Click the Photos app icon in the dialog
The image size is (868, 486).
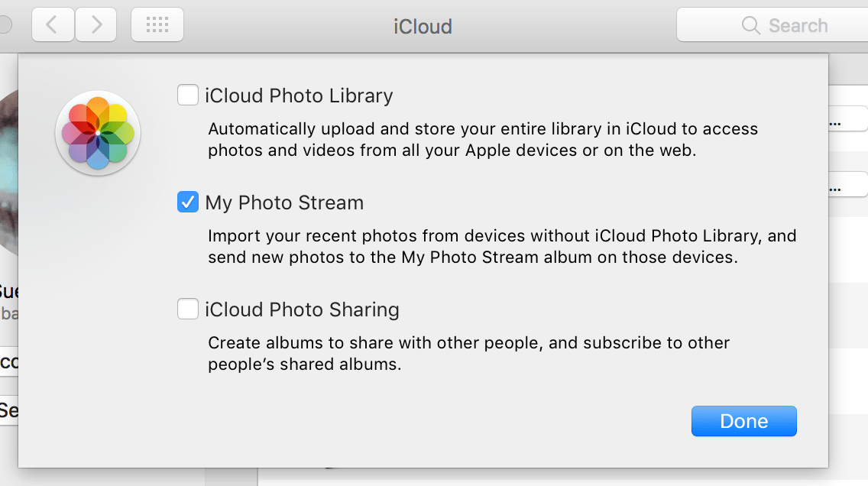coord(97,133)
